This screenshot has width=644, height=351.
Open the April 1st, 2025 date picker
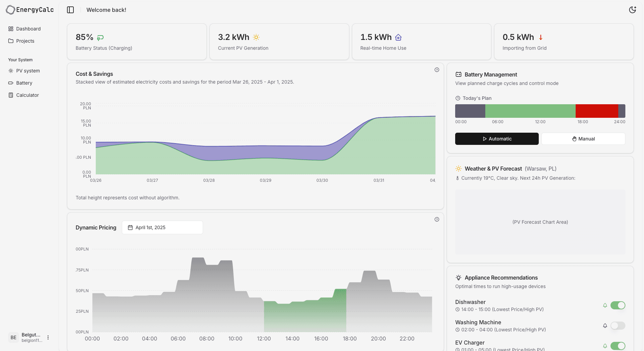point(162,227)
